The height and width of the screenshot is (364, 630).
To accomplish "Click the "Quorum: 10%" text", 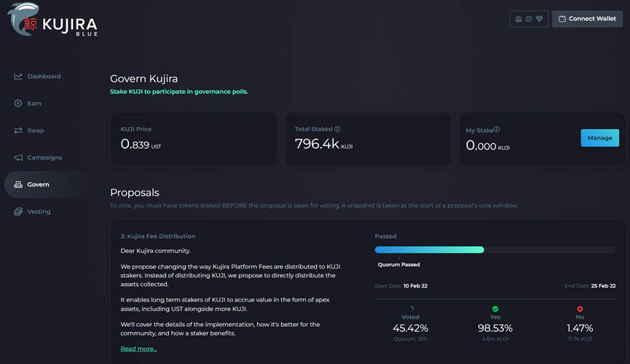I will pyautogui.click(x=410, y=339).
